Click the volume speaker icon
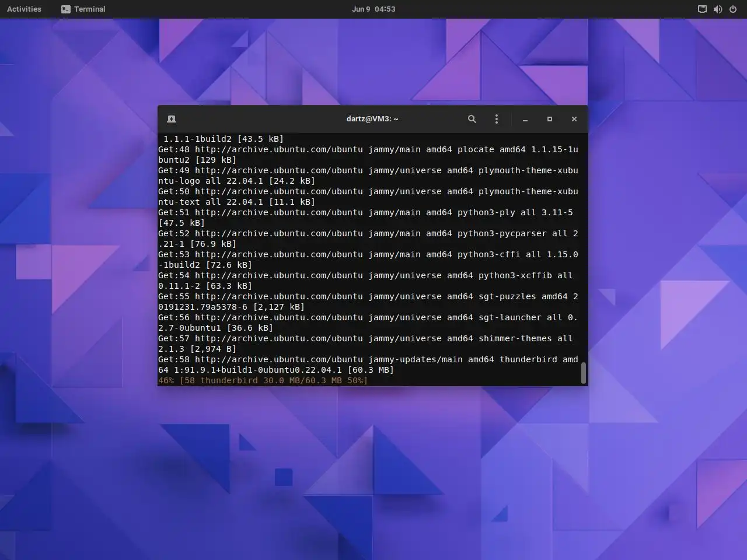 (x=717, y=9)
